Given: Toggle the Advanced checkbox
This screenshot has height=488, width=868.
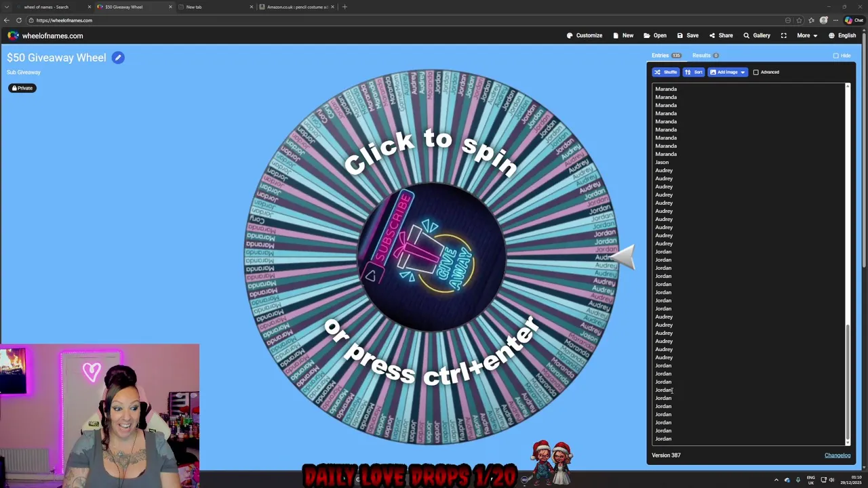Looking at the screenshot, I should [x=755, y=72].
